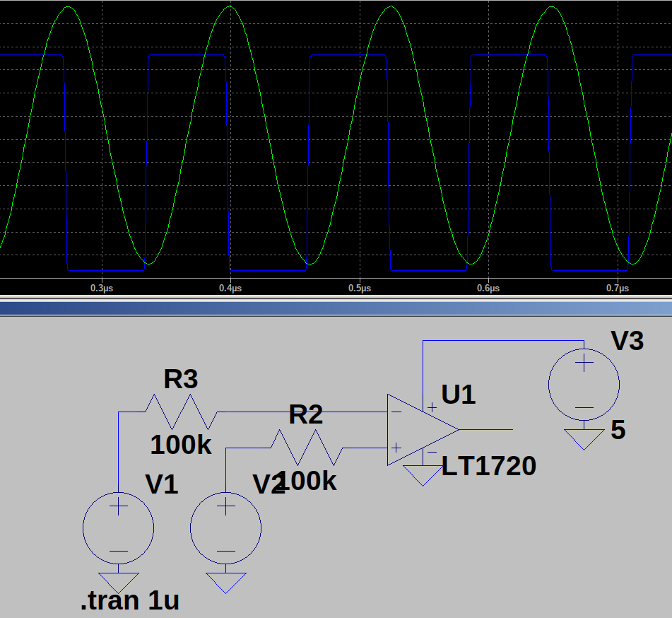This screenshot has height=618, width=672.
Task: Click the R3 reference designator label
Action: [x=181, y=380]
